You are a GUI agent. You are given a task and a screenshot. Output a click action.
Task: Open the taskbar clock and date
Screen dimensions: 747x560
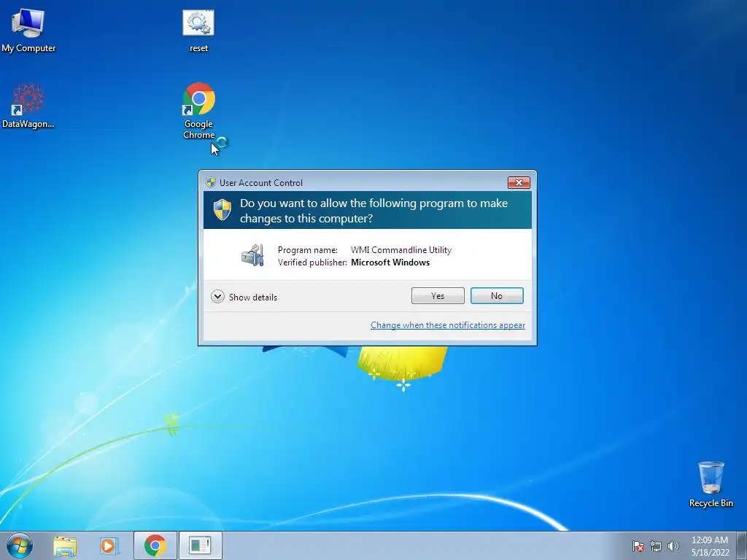[710, 546]
